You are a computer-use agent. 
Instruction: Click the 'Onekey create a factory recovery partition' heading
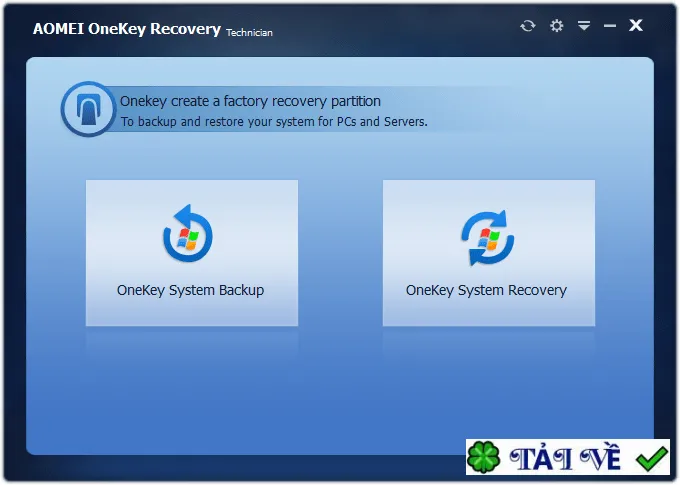coord(250,101)
